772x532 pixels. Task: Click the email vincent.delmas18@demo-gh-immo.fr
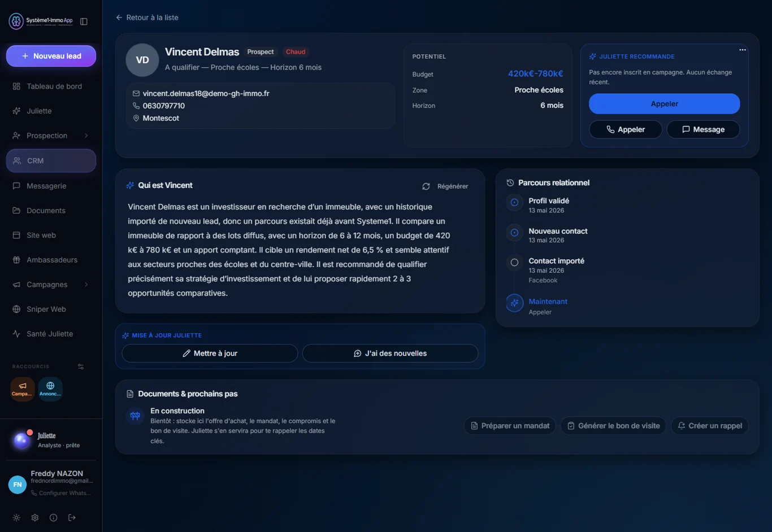point(206,94)
